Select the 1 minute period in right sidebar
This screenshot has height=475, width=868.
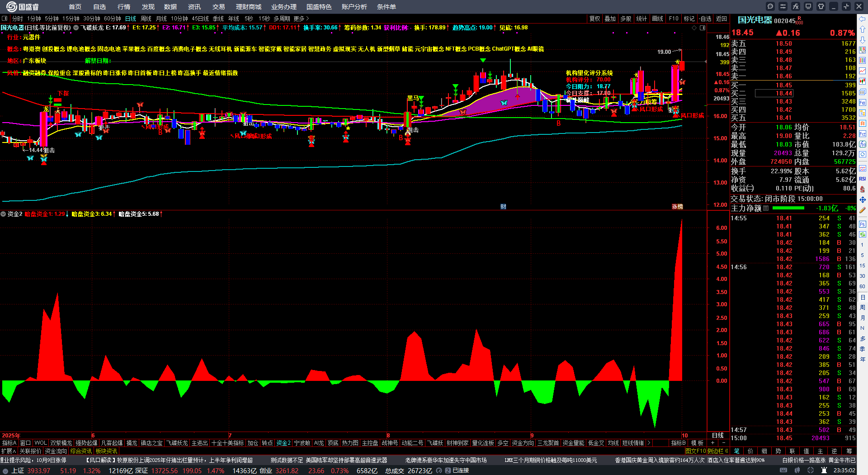click(x=863, y=245)
